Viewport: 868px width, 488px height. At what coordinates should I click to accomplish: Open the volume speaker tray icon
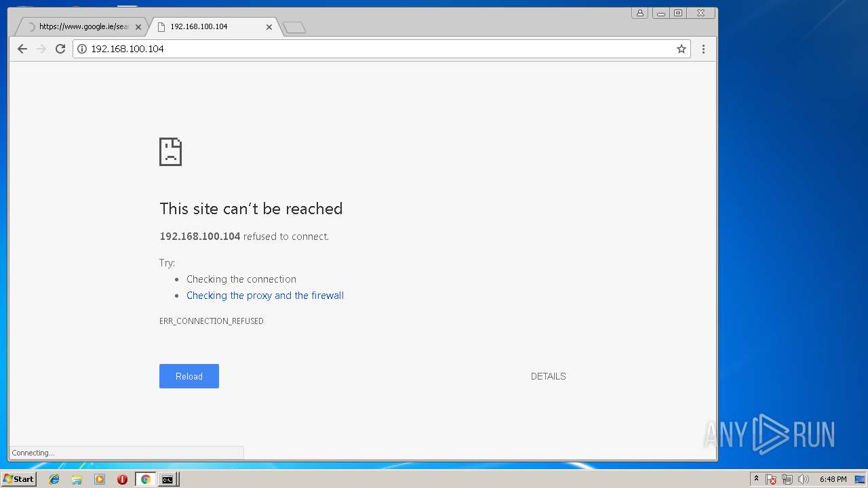tap(804, 479)
